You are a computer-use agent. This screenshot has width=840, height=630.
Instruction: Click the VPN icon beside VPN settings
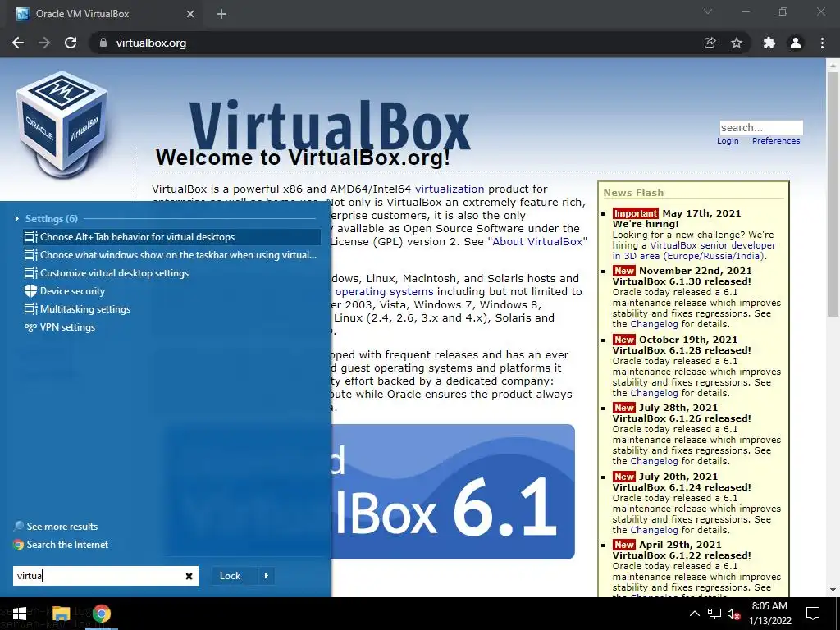click(30, 327)
